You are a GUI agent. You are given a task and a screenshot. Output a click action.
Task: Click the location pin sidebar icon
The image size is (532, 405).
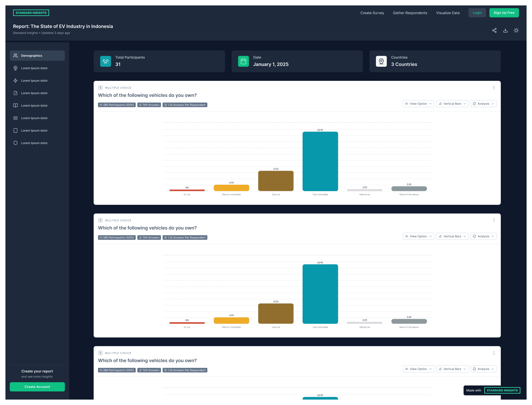point(15,68)
